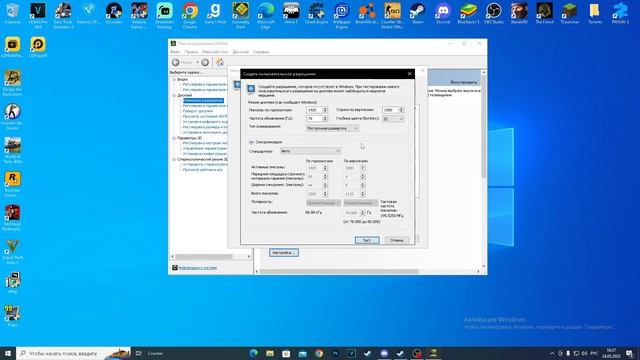
Task: Launch Grand Theft Auto V shortcut
Action: (x=12, y=251)
